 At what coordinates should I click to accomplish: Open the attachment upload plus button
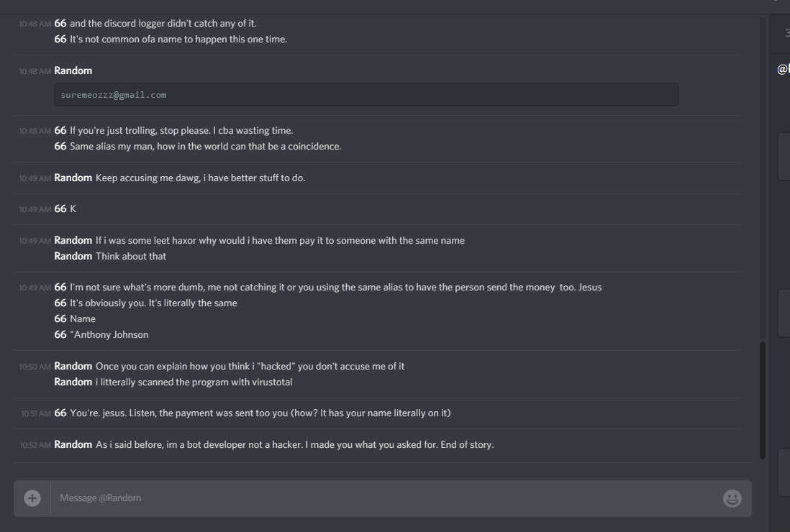pyautogui.click(x=32, y=498)
